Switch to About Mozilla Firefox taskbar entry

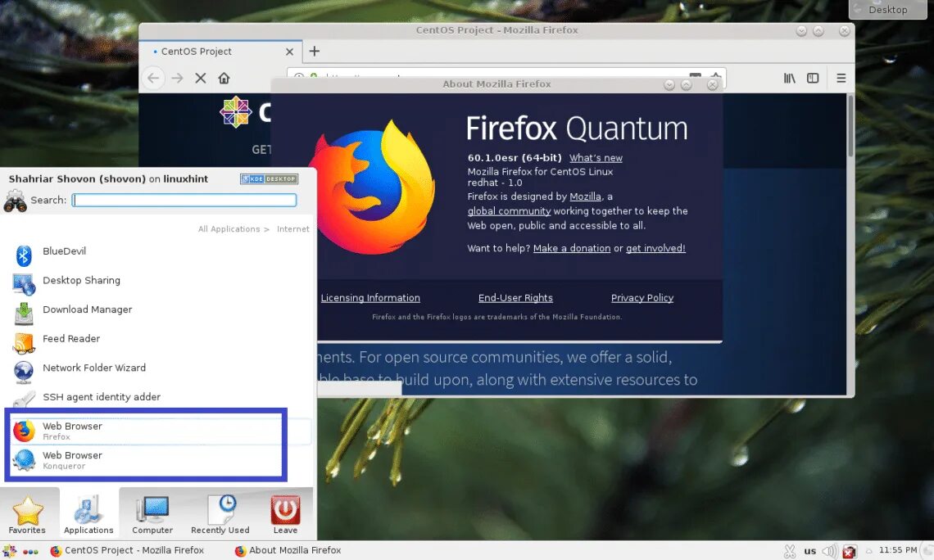[x=288, y=550]
